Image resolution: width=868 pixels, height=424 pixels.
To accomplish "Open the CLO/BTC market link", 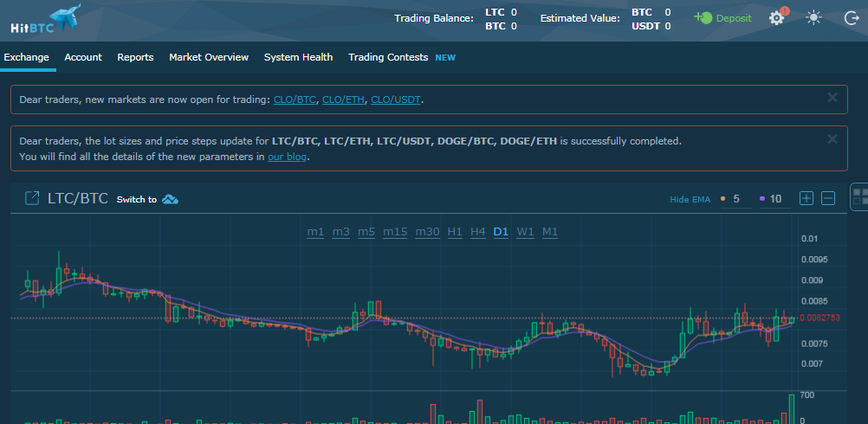I will pyautogui.click(x=295, y=100).
